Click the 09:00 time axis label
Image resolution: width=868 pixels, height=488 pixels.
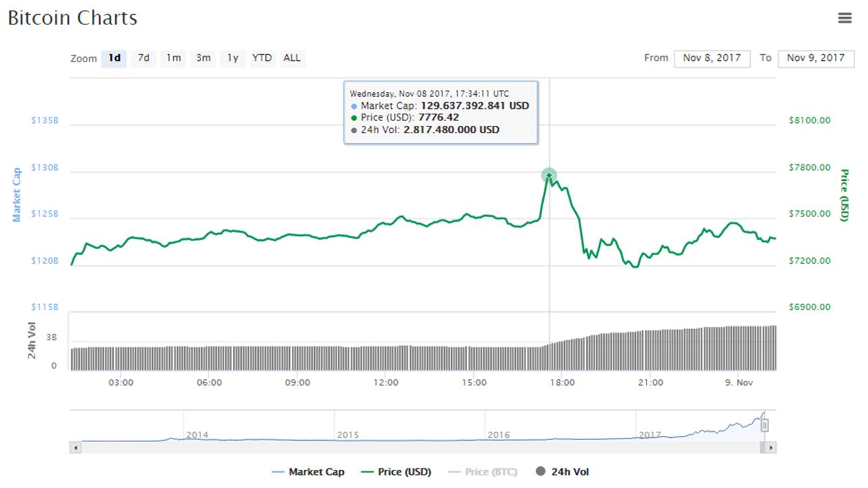coord(297,382)
